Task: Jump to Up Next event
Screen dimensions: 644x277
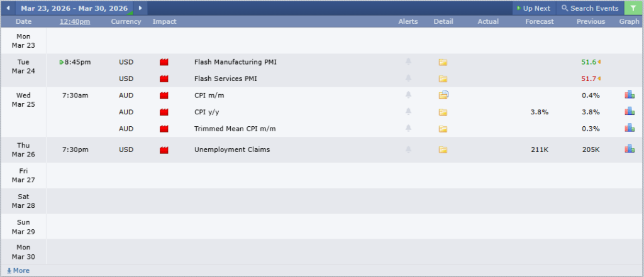Action: pyautogui.click(x=533, y=8)
